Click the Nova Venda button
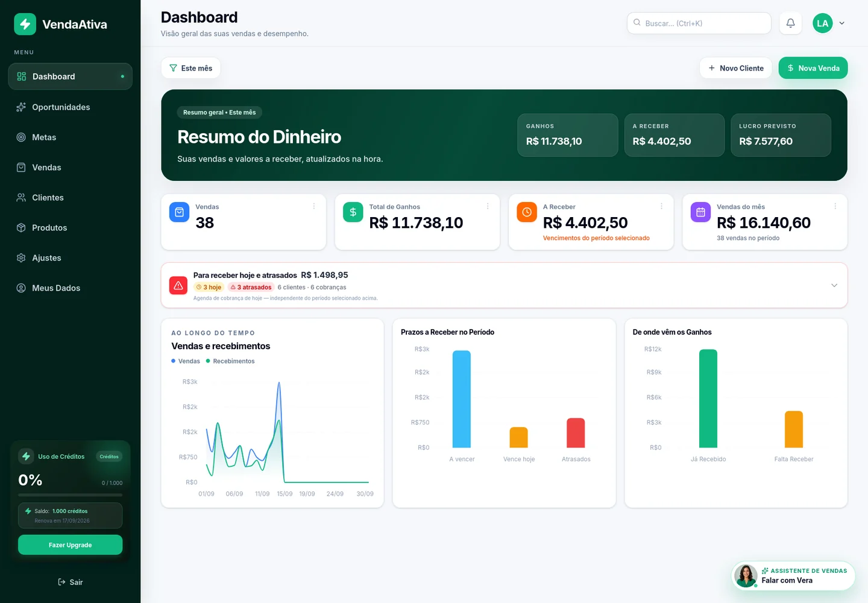The image size is (868, 603). click(x=813, y=68)
